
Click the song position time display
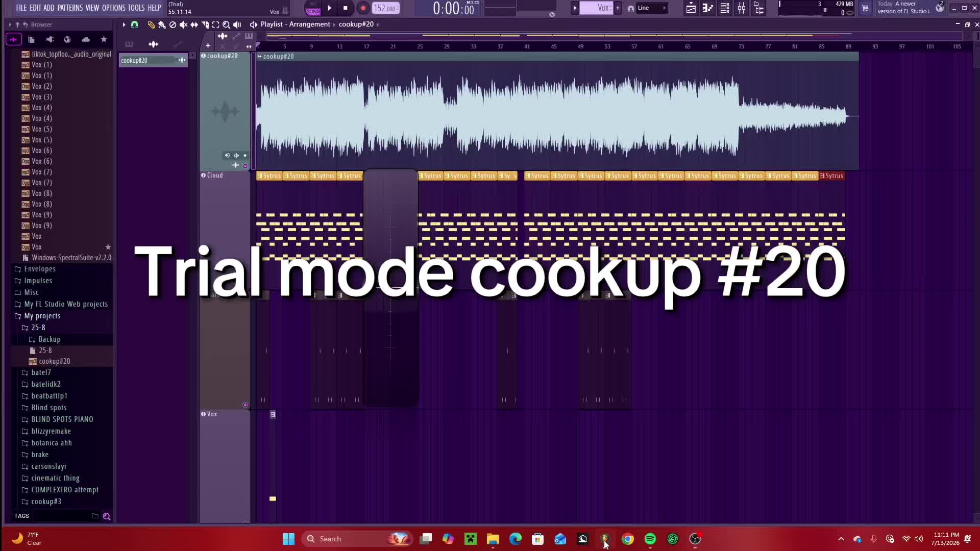point(453,8)
